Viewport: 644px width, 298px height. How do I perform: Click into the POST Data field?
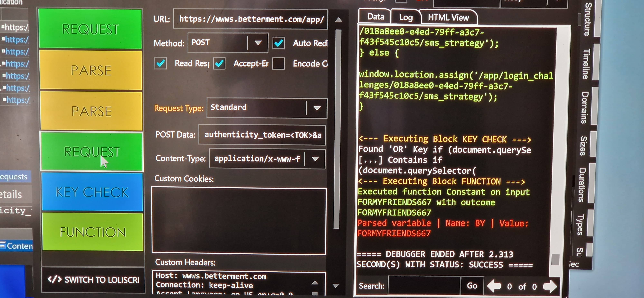(x=262, y=135)
